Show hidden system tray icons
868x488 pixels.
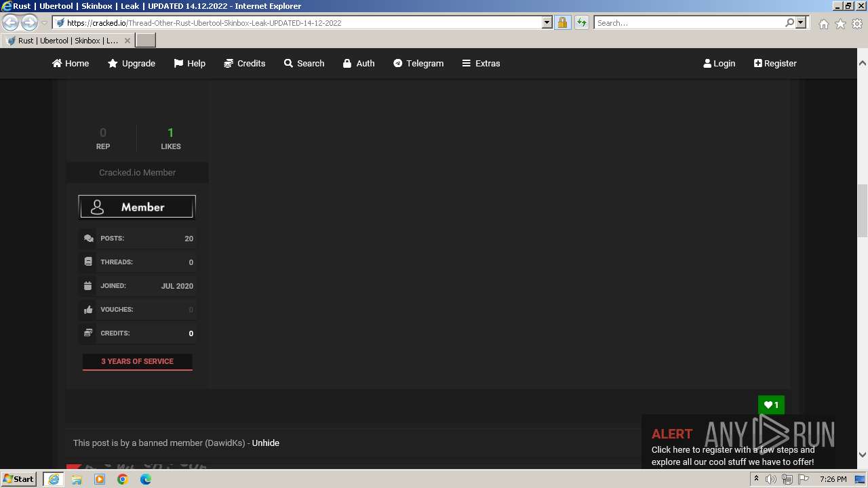click(756, 479)
